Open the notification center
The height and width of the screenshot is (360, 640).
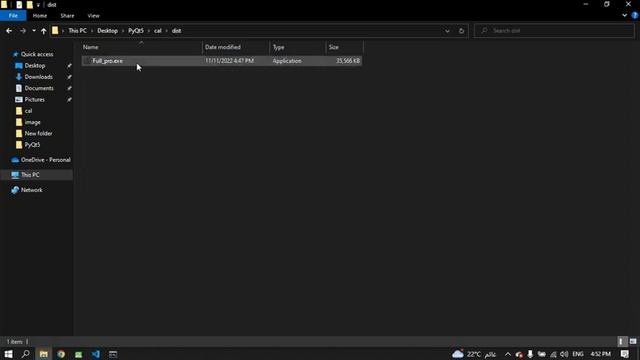click(624, 354)
